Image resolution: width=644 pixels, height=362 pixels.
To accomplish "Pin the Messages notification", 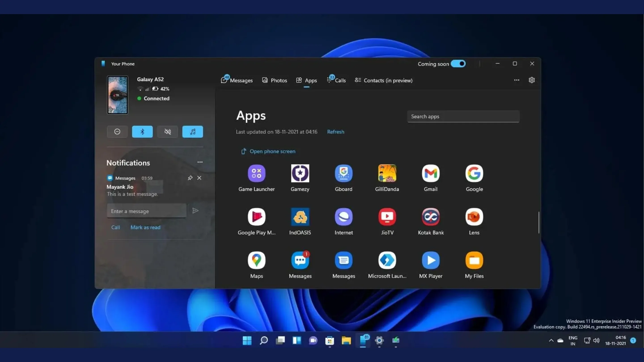I will [190, 178].
